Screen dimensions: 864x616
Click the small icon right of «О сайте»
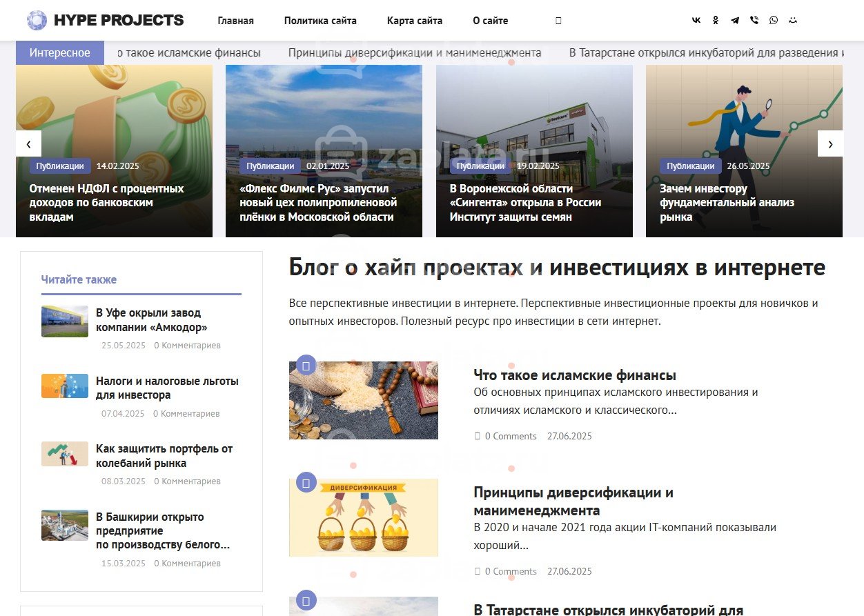click(558, 21)
